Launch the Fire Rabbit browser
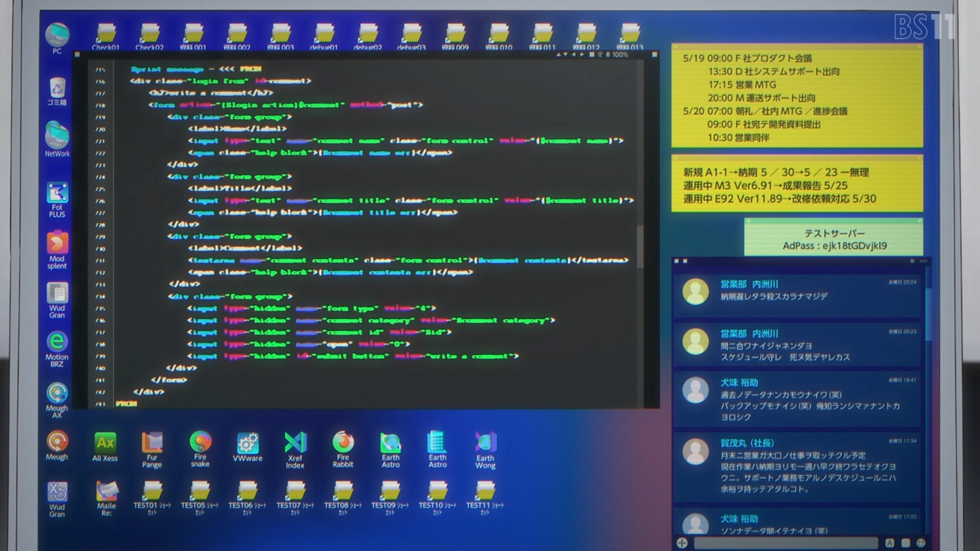 [343, 450]
